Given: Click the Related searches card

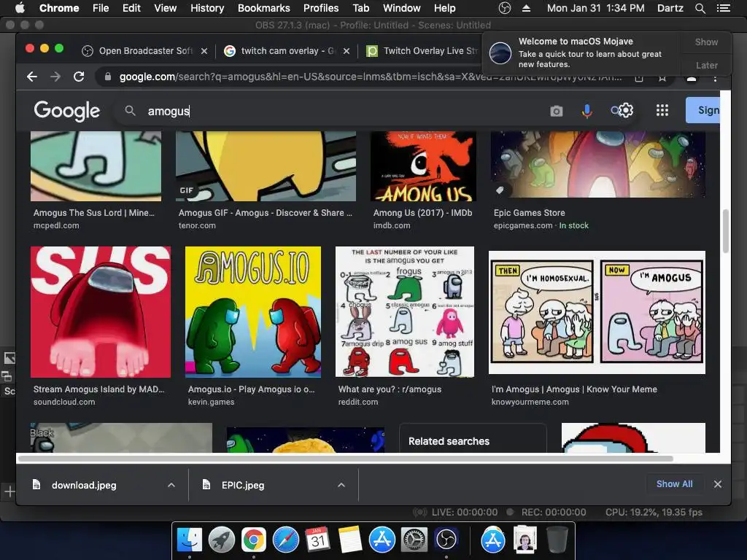Looking at the screenshot, I should coord(473,438).
